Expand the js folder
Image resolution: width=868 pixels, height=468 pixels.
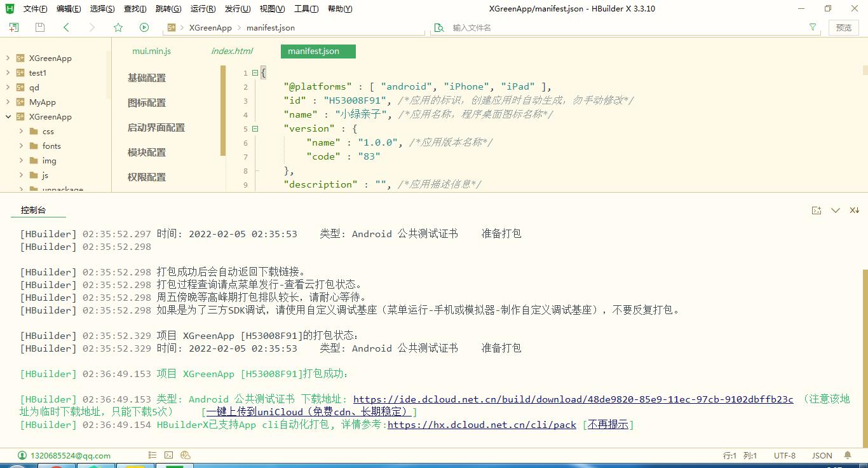tap(21, 175)
